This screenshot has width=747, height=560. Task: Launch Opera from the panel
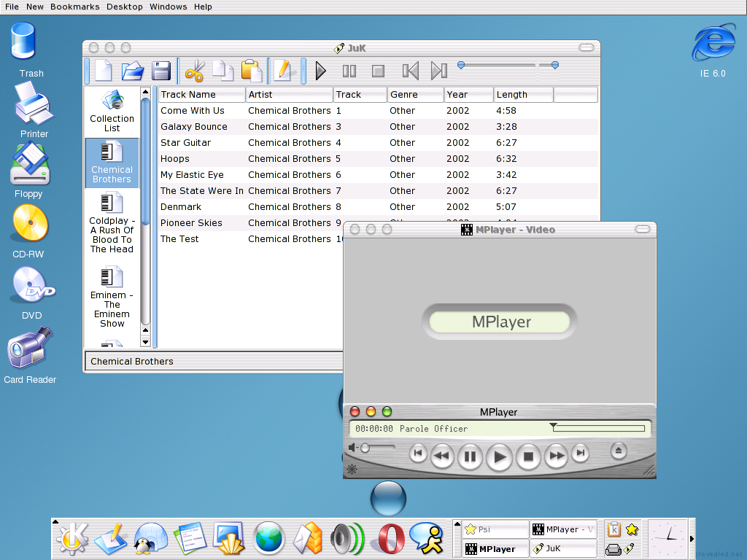[x=390, y=538]
